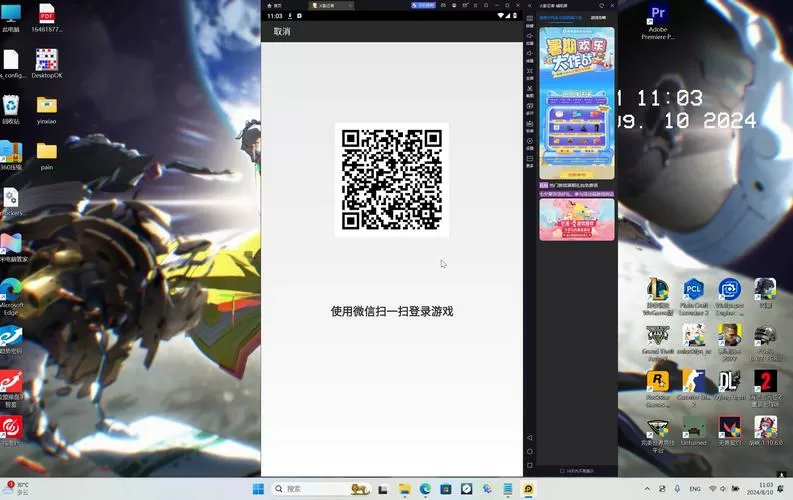Expand the system tray hidden icons chevron
793x500 pixels.
647,489
